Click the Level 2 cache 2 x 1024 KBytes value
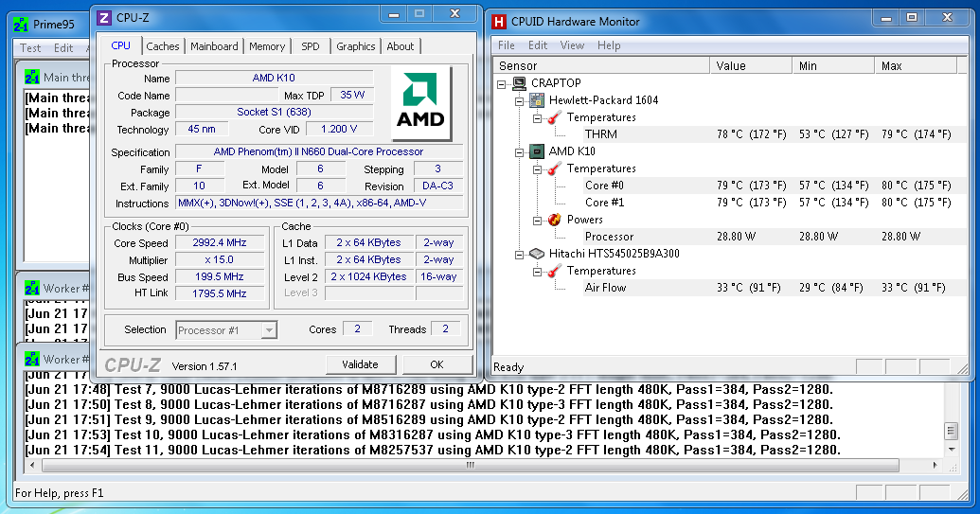980x514 pixels. pyautogui.click(x=368, y=276)
